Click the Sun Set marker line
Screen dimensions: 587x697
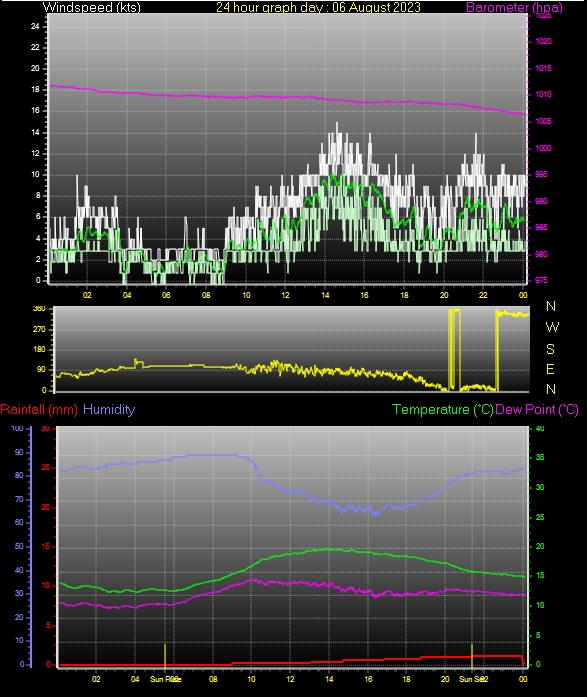coord(472,656)
